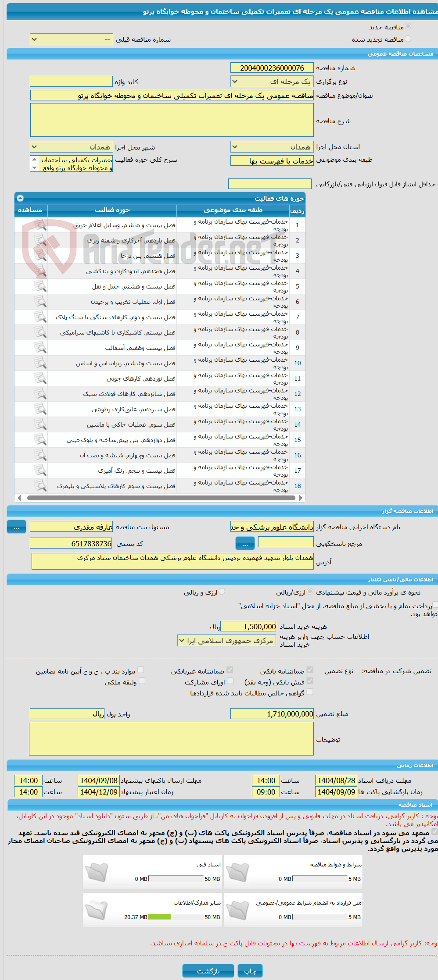Click ellipsis button next to مرجع پاسخگویی
Screen dimensions: 438x980
pos(245,544)
